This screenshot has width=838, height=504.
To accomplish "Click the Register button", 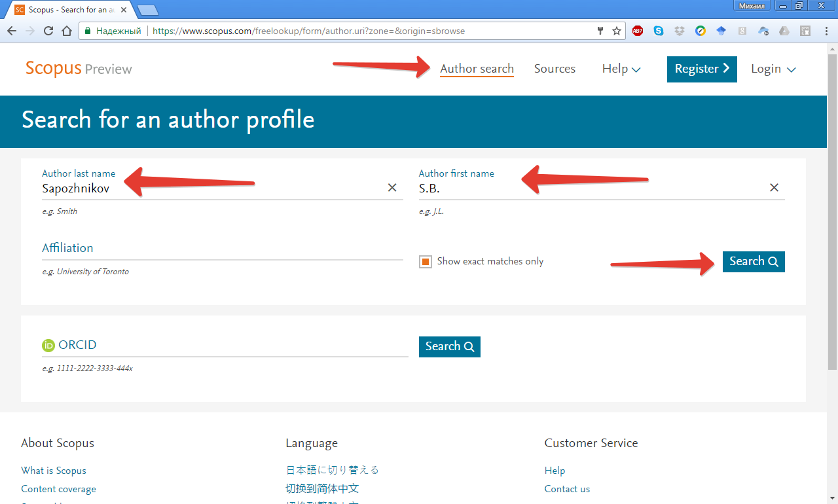I will pyautogui.click(x=702, y=69).
